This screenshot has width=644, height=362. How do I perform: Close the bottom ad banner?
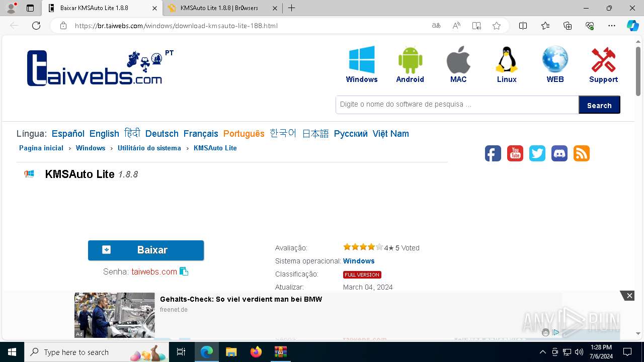pyautogui.click(x=629, y=296)
